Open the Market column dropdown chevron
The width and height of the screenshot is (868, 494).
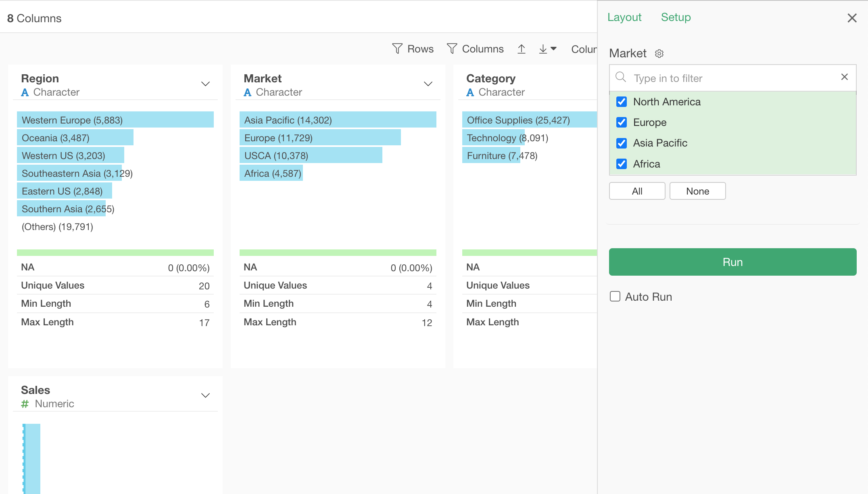[428, 84]
